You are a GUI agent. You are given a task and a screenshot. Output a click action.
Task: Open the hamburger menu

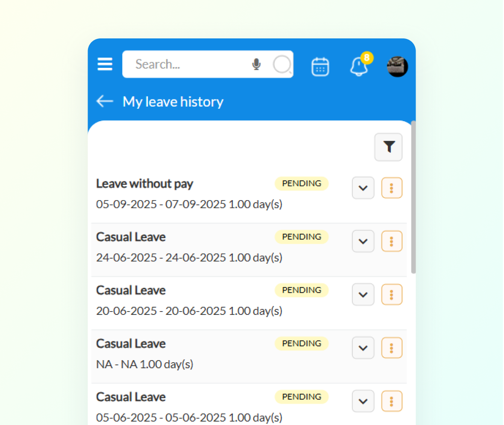(105, 64)
